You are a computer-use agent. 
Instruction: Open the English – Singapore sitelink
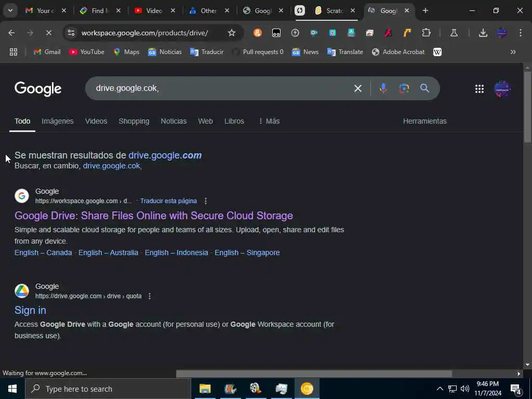click(x=247, y=253)
